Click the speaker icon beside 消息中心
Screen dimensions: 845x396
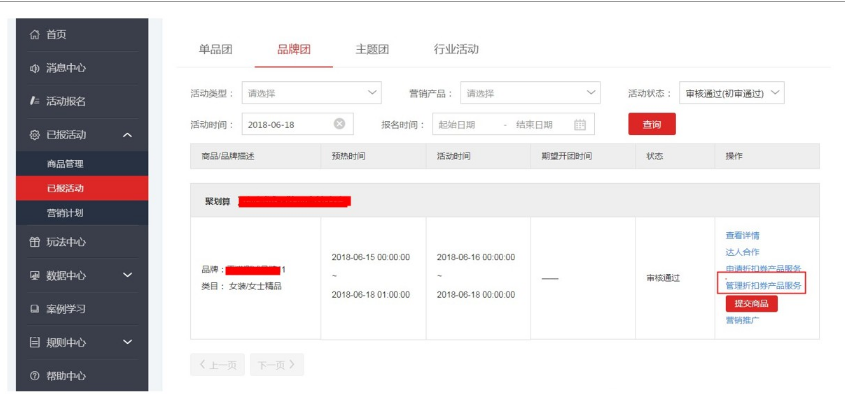click(x=34, y=68)
